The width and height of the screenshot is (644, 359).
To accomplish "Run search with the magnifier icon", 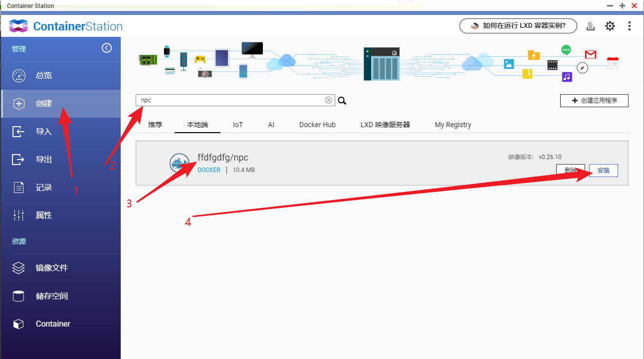I will coord(342,101).
